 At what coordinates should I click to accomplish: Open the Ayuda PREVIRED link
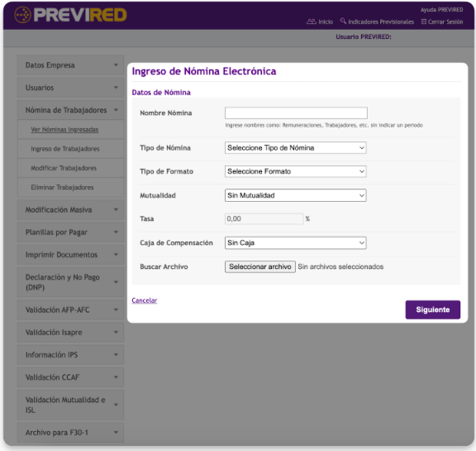point(441,10)
